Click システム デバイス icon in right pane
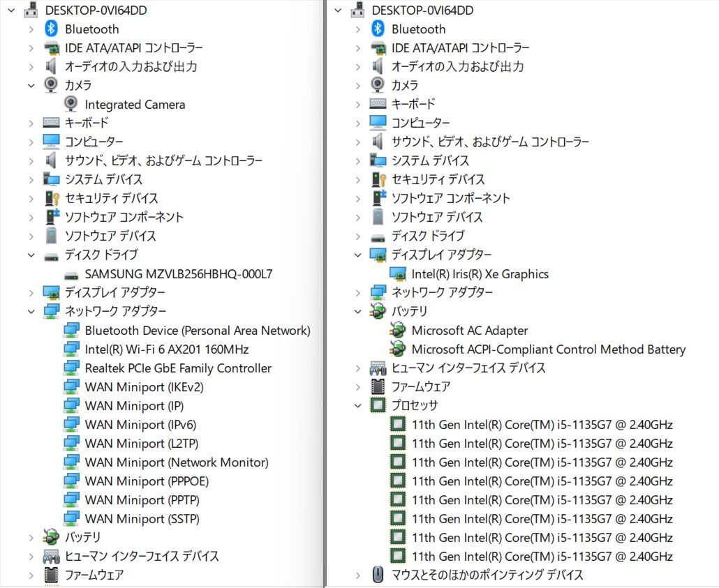This screenshot has width=719, height=588. [x=378, y=160]
